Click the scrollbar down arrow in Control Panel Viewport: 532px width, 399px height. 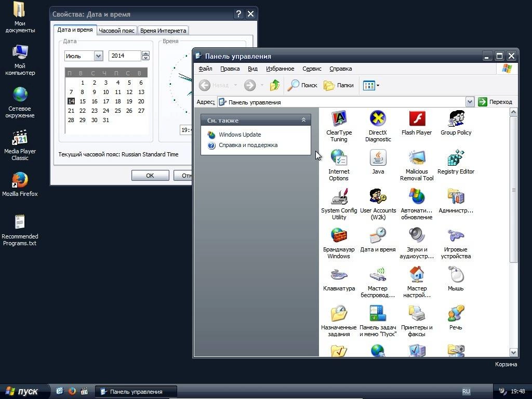pyautogui.click(x=514, y=353)
